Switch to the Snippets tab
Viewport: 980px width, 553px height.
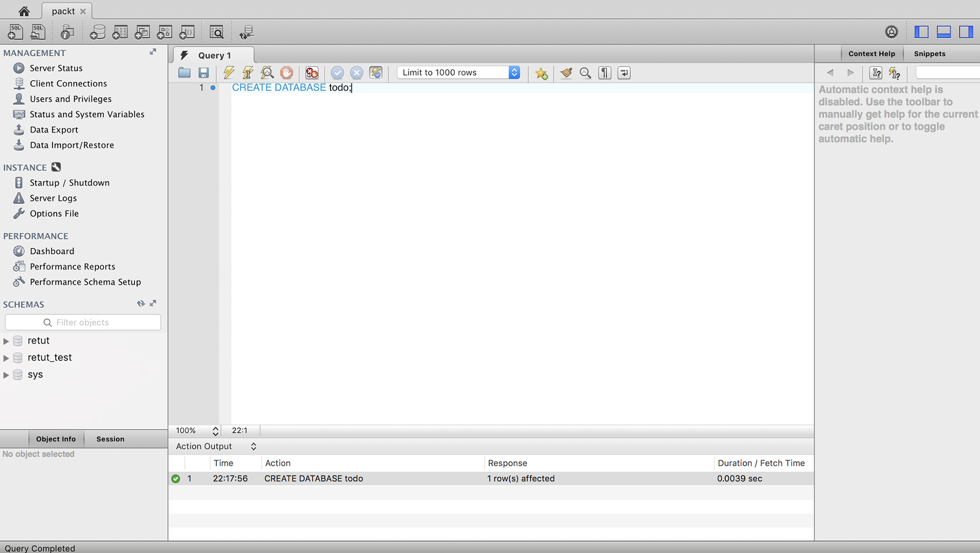pyautogui.click(x=929, y=54)
